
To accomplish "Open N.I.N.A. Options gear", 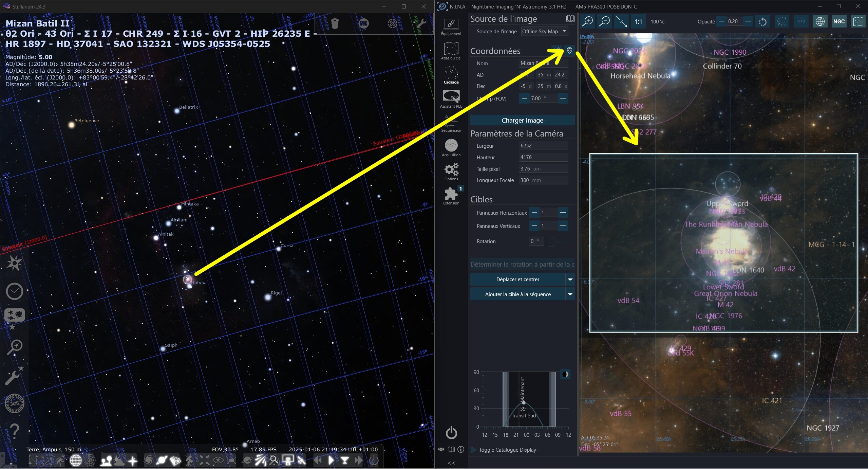I will (x=451, y=172).
